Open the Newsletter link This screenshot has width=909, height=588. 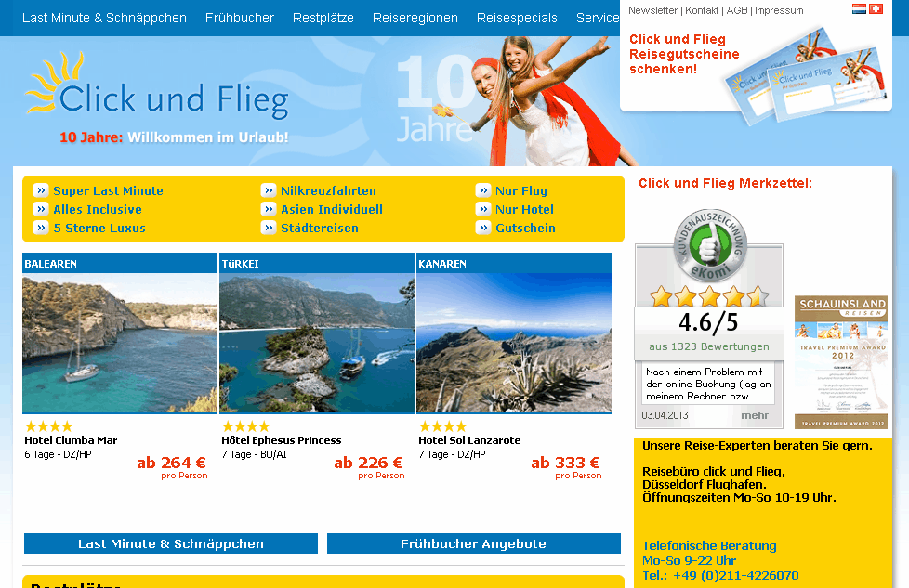(x=652, y=10)
